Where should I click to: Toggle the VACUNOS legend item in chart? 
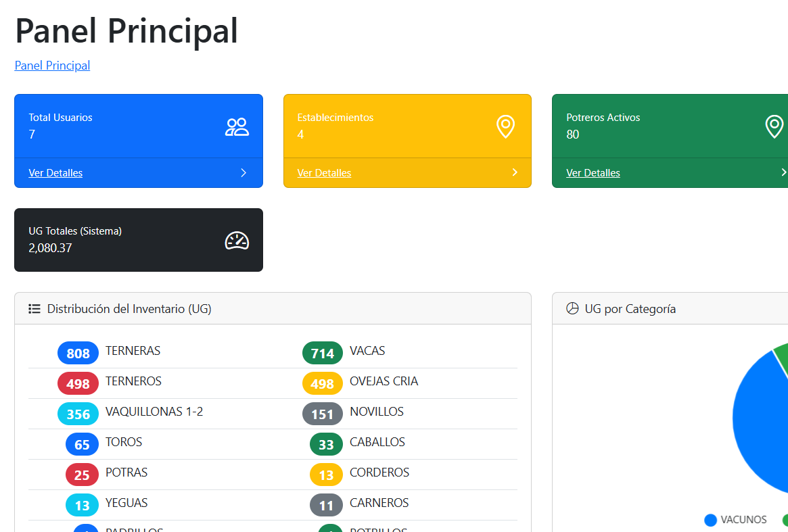(x=736, y=520)
